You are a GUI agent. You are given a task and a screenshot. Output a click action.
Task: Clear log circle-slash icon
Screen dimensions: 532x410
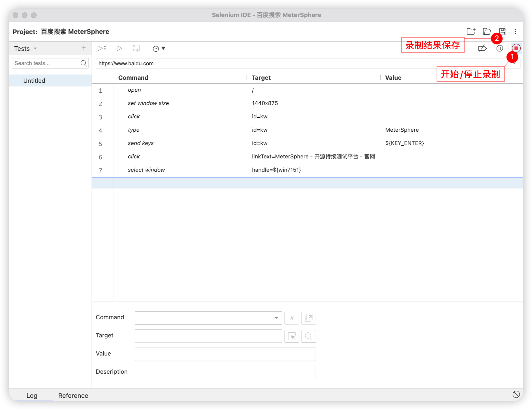(x=516, y=394)
